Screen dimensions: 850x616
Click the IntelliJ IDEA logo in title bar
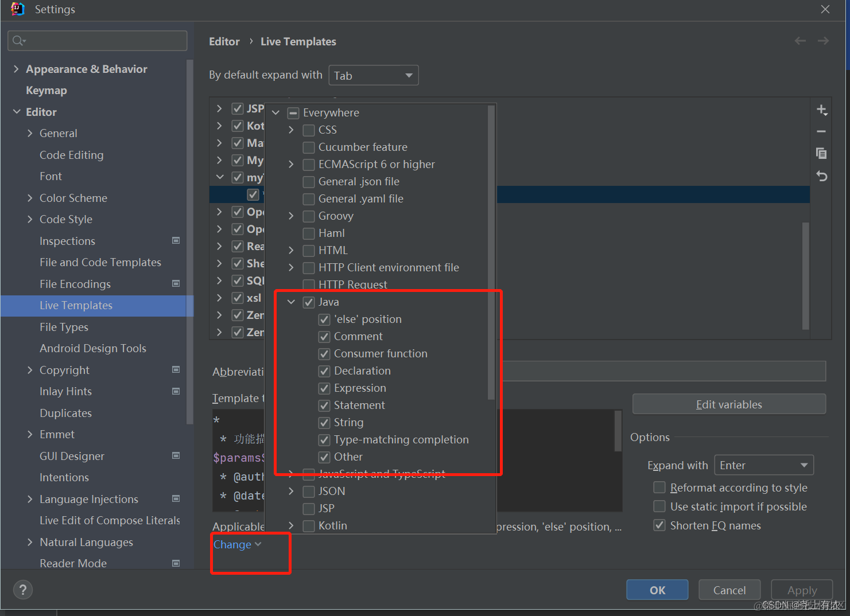(x=18, y=9)
